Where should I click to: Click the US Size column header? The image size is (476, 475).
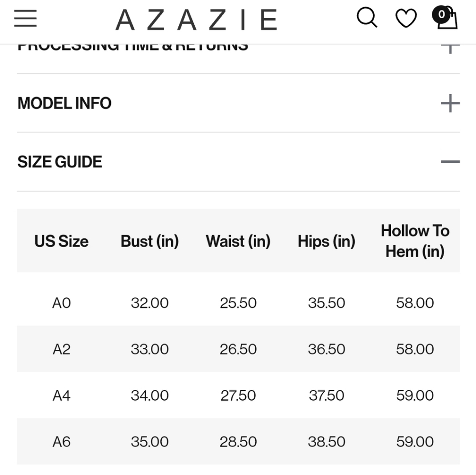[x=61, y=241]
